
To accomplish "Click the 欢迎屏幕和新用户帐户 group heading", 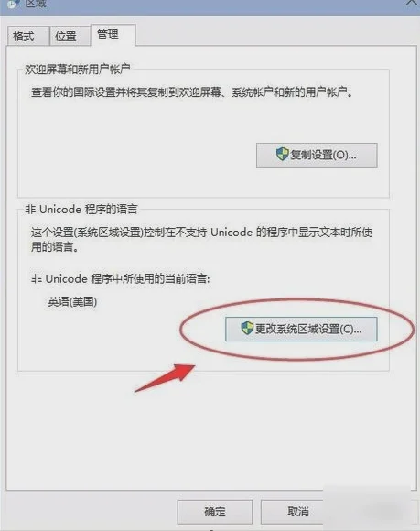I will click(78, 70).
